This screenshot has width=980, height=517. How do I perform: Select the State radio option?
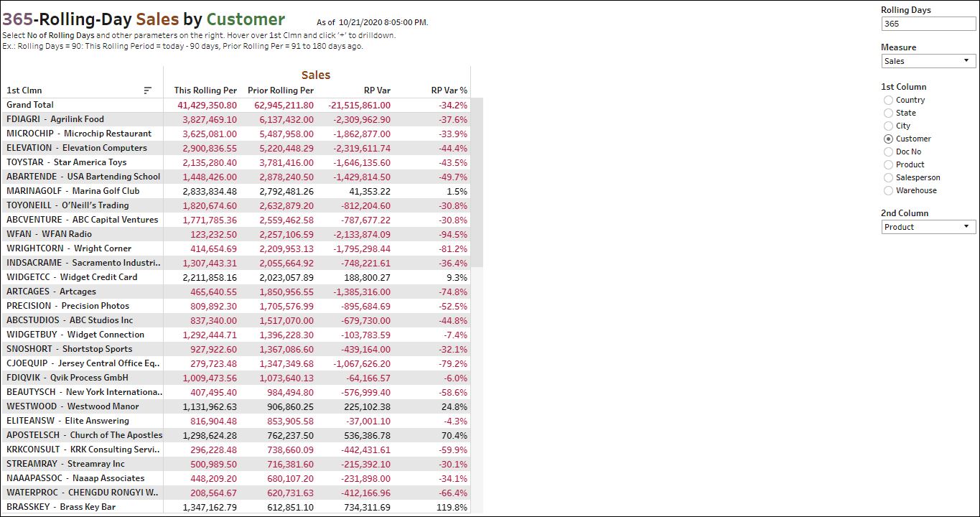click(x=889, y=113)
